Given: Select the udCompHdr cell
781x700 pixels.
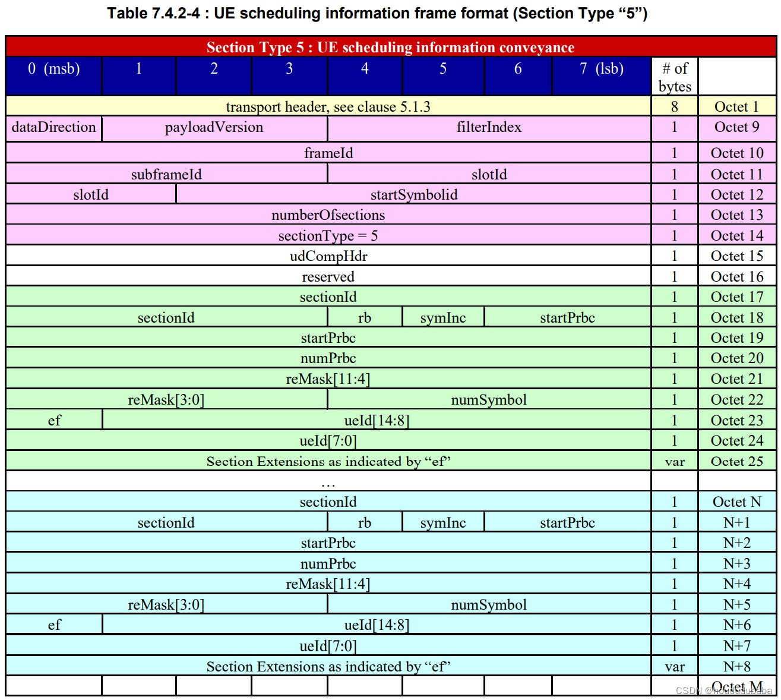Looking at the screenshot, I should click(x=328, y=256).
